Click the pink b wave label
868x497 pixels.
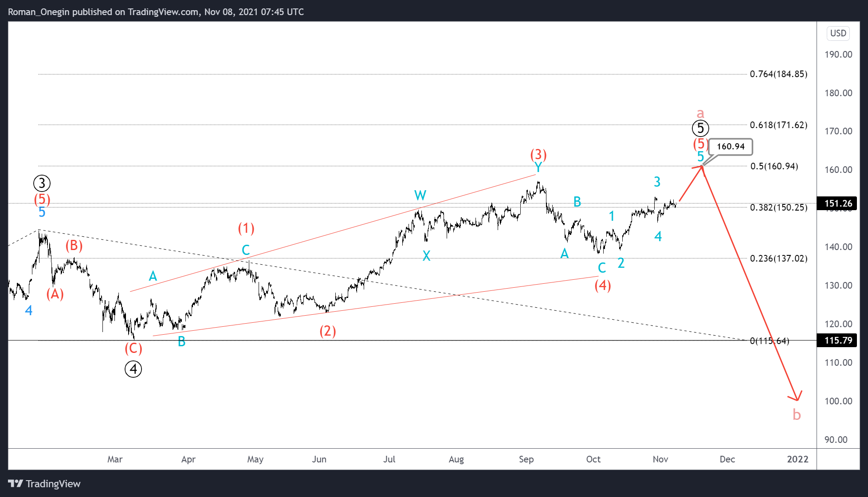[x=797, y=415]
